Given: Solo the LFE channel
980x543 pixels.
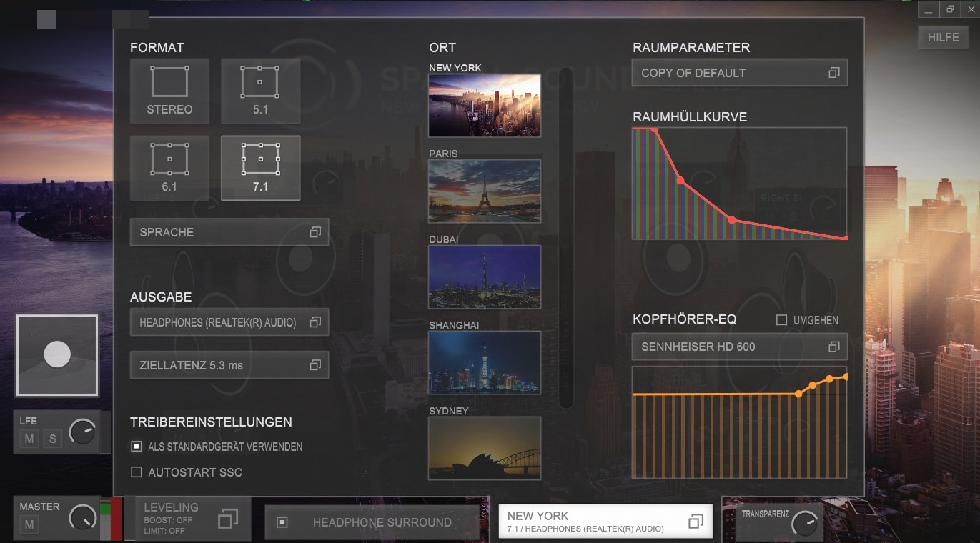Looking at the screenshot, I should click(52, 439).
